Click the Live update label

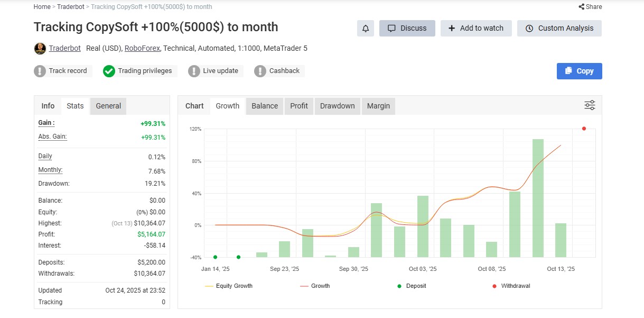[x=220, y=71]
